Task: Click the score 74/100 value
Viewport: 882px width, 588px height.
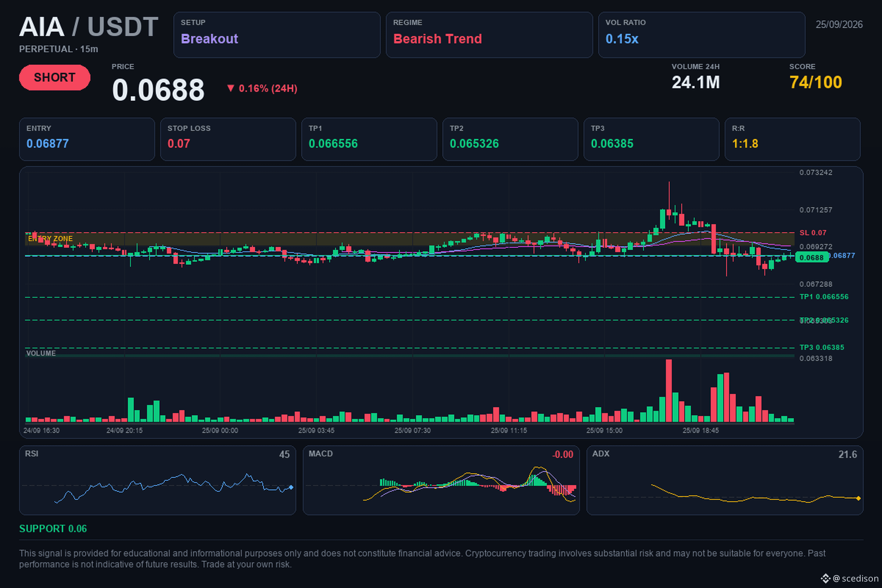Action: 815,82
